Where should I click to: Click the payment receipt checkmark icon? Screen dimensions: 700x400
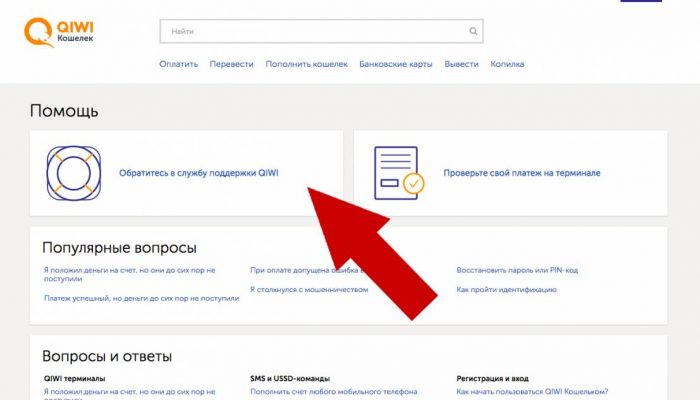tap(399, 173)
